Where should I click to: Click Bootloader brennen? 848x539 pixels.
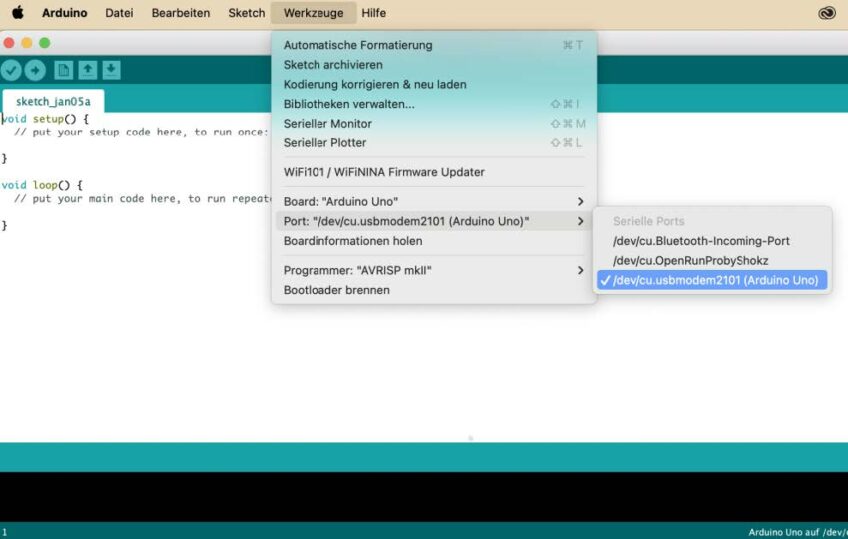336,290
